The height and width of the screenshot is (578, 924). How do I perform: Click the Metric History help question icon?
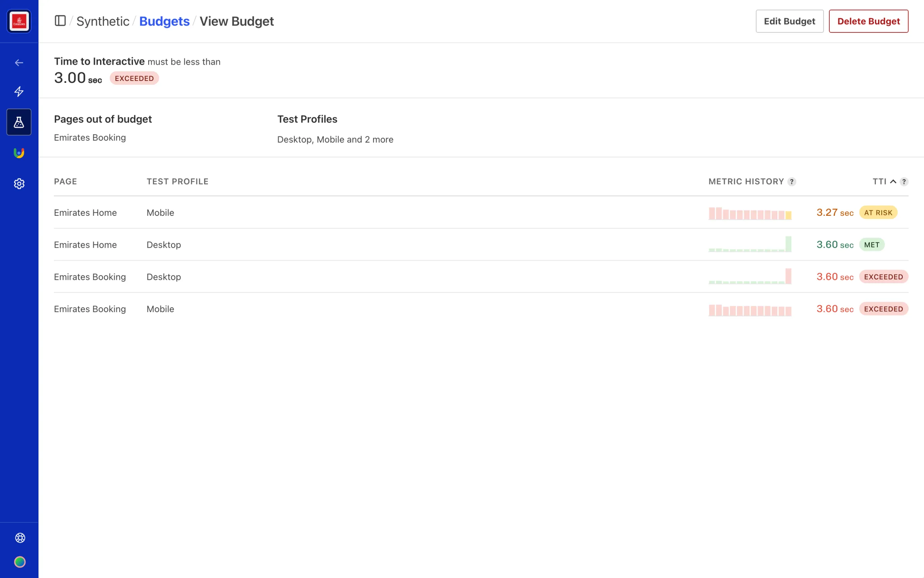(792, 182)
